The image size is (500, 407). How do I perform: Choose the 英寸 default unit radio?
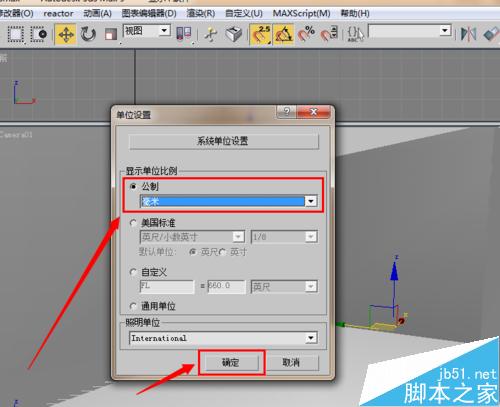222,252
